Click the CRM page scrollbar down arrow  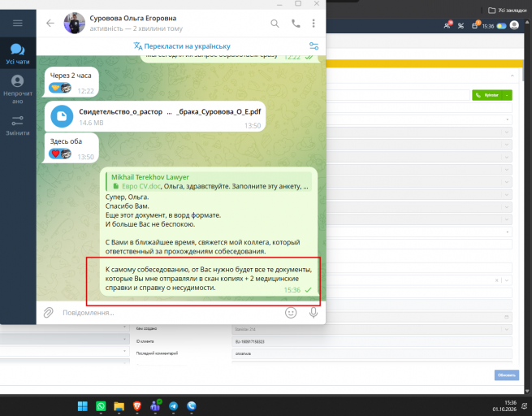(528, 391)
